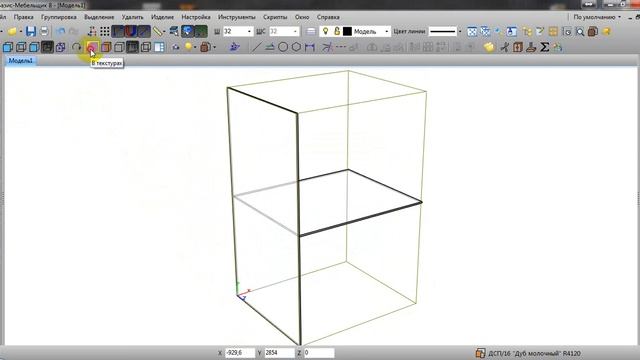Expand the arrow beside the open folder
Screen dimensions: 640x360
(x=20, y=32)
